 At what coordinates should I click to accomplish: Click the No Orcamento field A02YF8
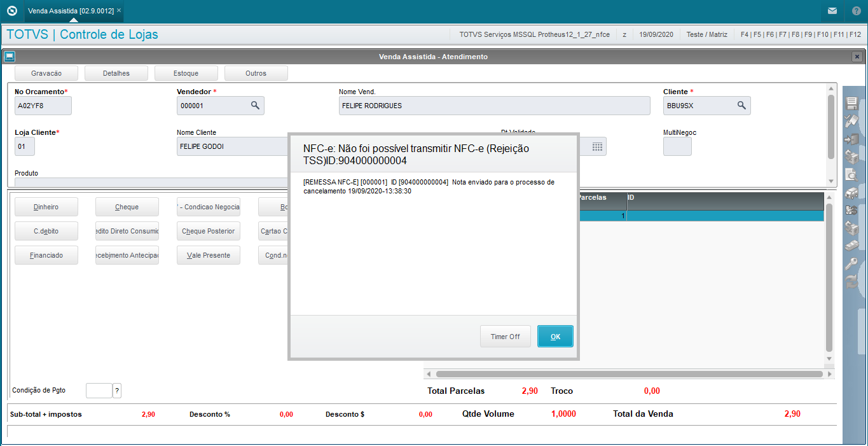43,106
